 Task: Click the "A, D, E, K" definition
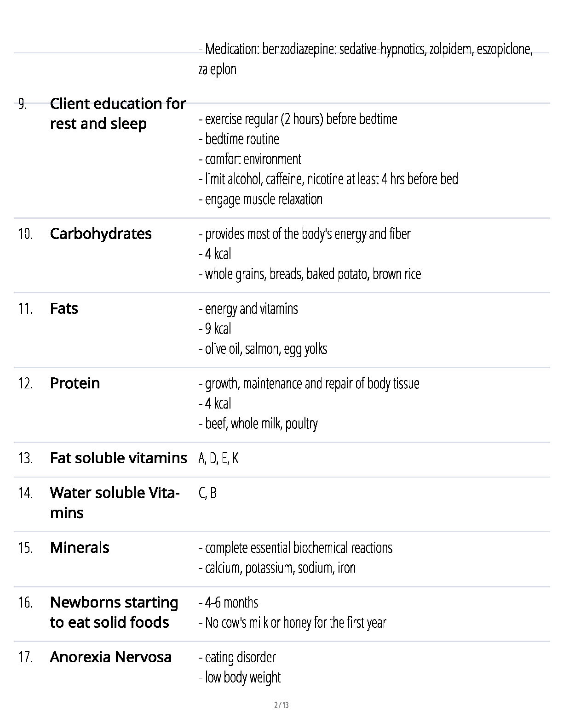218,458
